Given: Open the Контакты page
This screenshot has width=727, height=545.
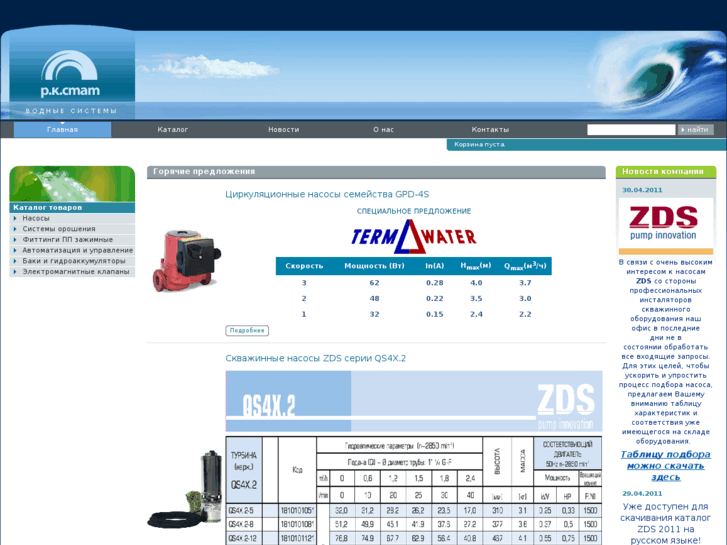Looking at the screenshot, I should 490,129.
